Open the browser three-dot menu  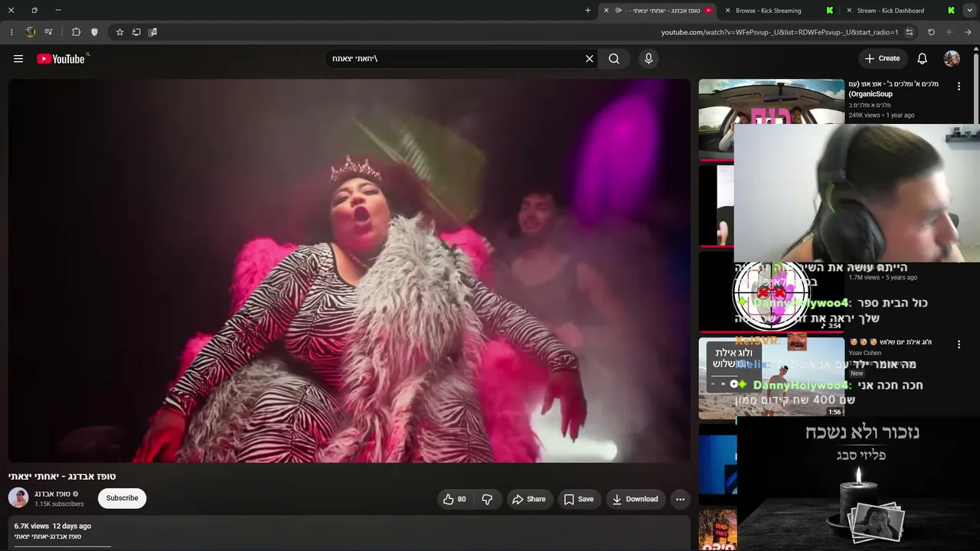click(11, 32)
